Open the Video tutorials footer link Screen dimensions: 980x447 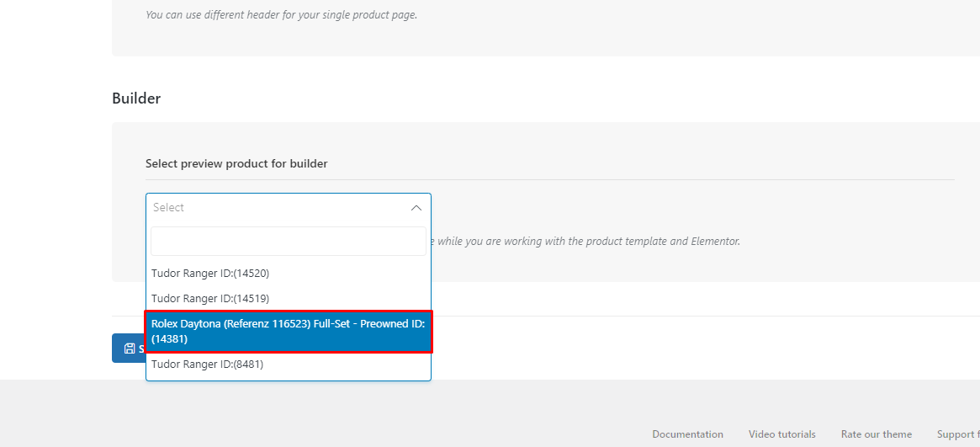[x=781, y=434]
